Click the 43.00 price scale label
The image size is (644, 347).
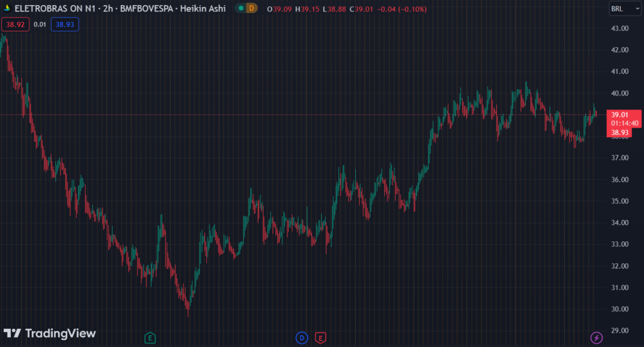point(619,28)
